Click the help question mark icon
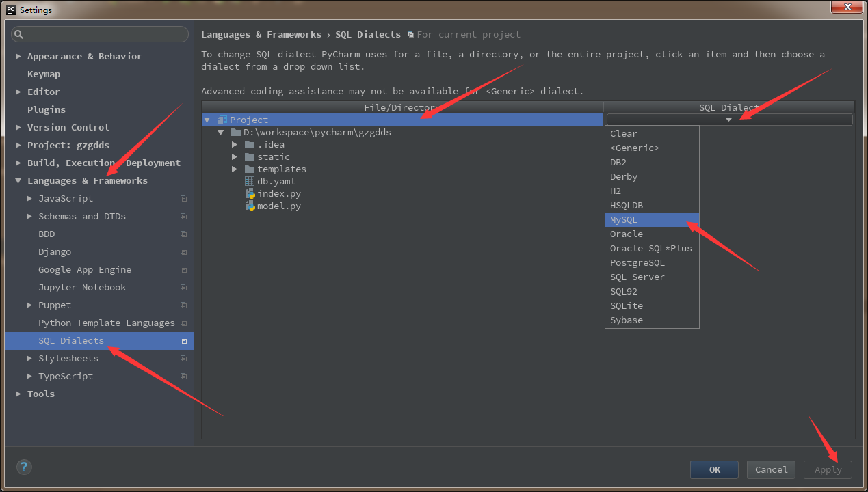This screenshot has height=492, width=868. pyautogui.click(x=24, y=467)
